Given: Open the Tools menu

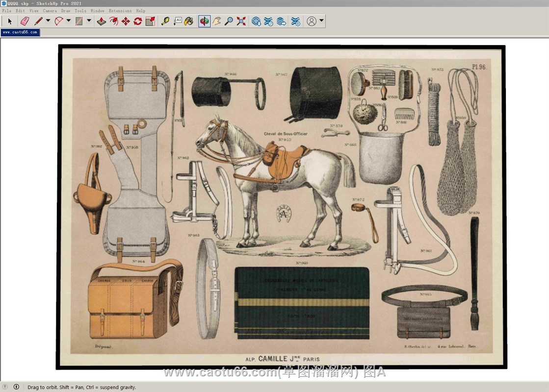Looking at the screenshot, I should tap(80, 11).
